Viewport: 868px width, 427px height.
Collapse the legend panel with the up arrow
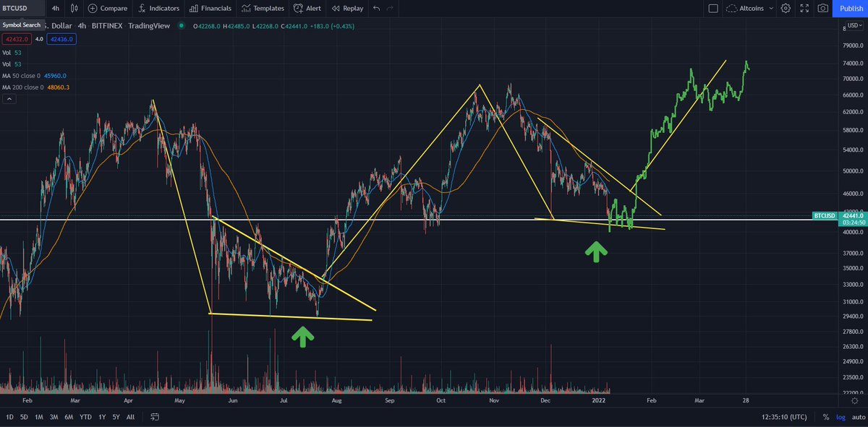[9, 98]
